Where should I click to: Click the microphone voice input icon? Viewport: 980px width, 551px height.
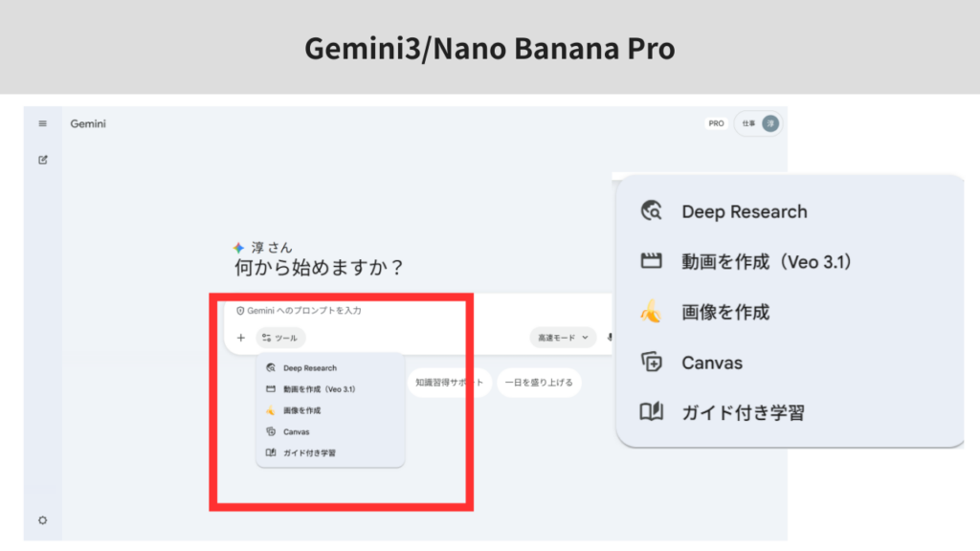click(x=610, y=338)
